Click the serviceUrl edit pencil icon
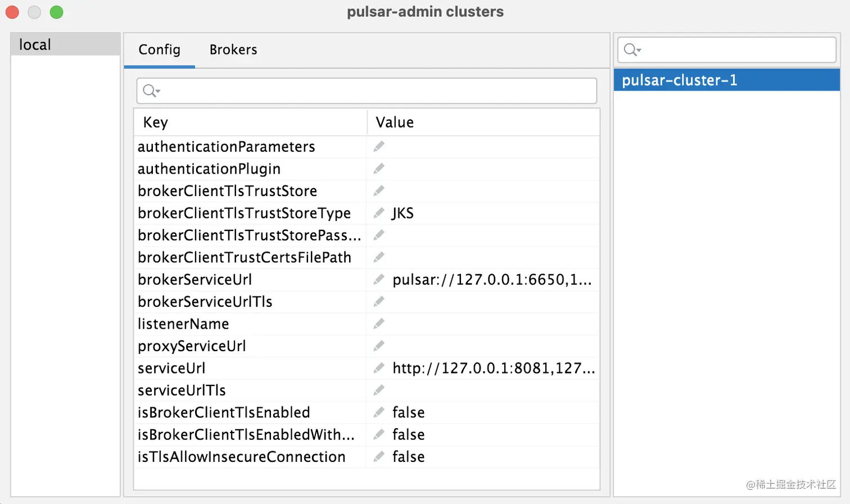The width and height of the screenshot is (850, 504). point(379,368)
